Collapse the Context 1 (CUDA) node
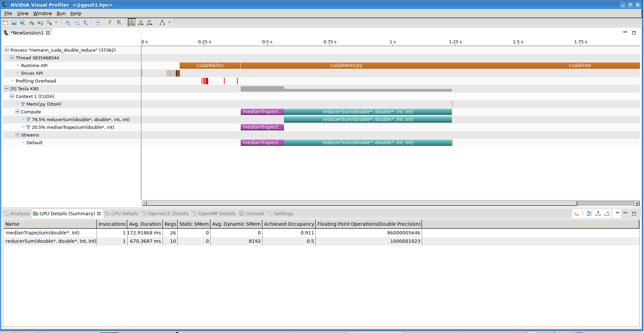Screen dimensions: 644x333 click(12, 96)
